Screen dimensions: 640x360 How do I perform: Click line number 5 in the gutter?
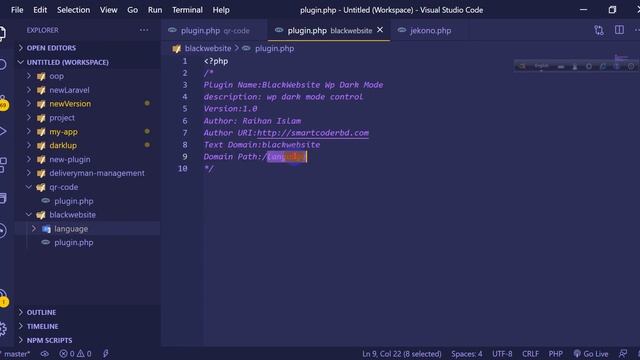184,109
